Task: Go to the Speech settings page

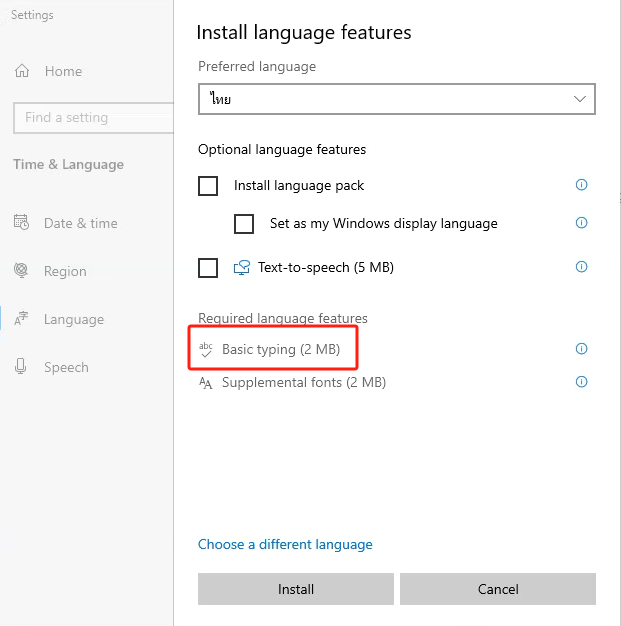Action: pos(66,367)
